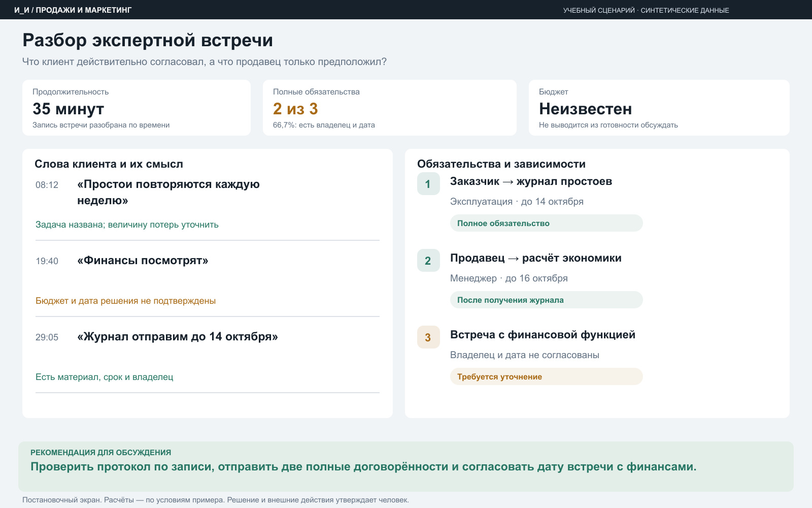Image resolution: width=812 pixels, height=508 pixels.
Task: Click the «Слова клиента и их смысл» heading
Action: click(109, 164)
